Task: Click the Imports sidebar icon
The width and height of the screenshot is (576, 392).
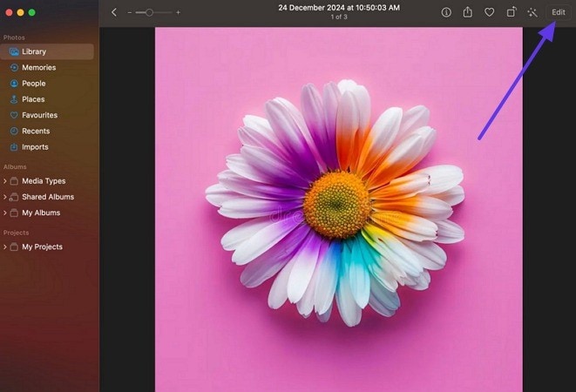Action: click(14, 147)
